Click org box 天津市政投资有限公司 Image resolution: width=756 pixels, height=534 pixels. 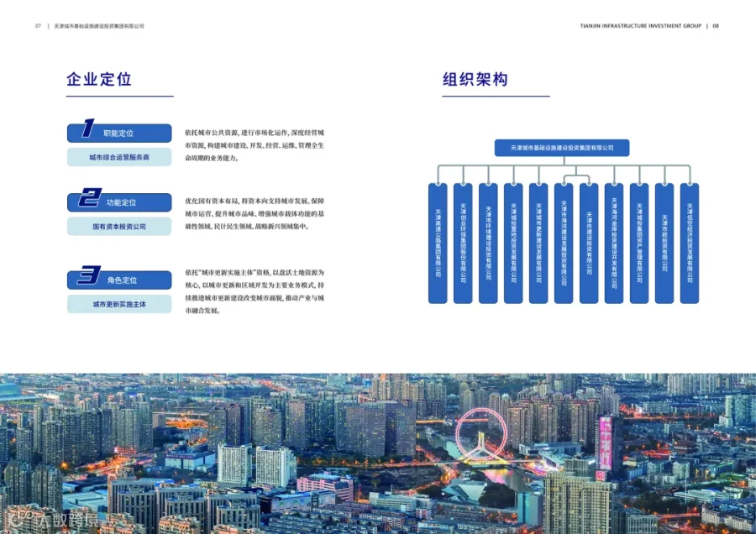pos(664,243)
